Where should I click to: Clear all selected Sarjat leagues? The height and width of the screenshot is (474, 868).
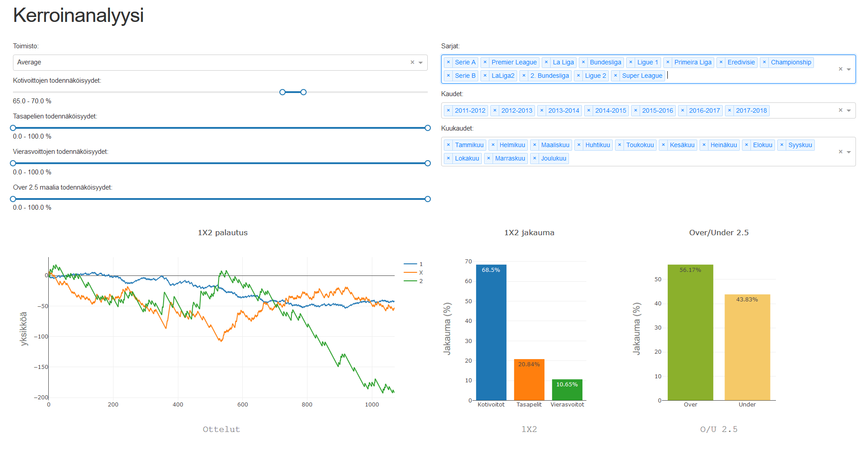click(x=840, y=69)
